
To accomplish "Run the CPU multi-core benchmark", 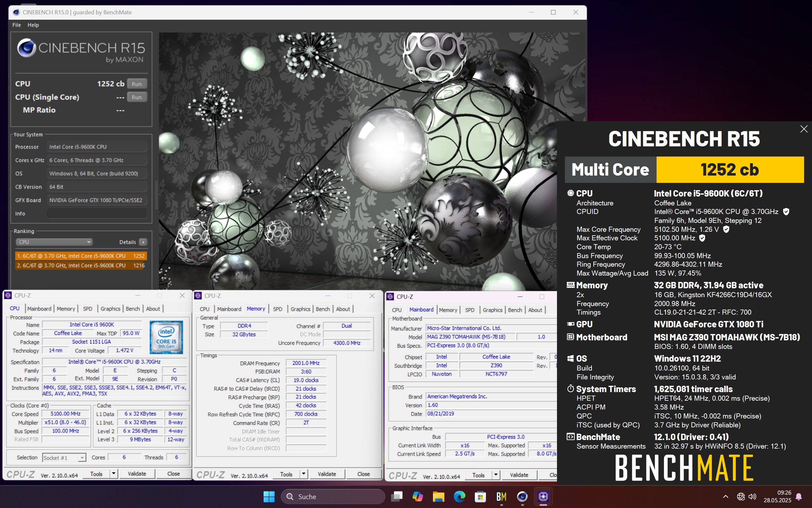I will (137, 84).
